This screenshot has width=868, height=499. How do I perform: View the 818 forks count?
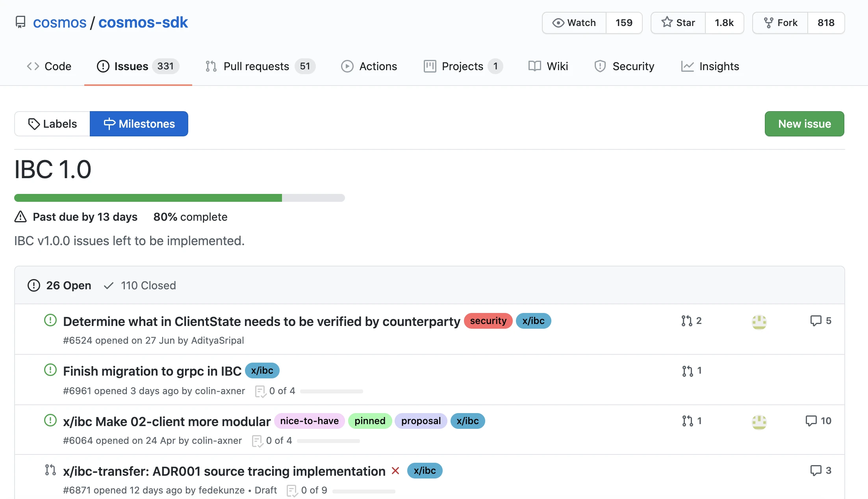tap(826, 23)
